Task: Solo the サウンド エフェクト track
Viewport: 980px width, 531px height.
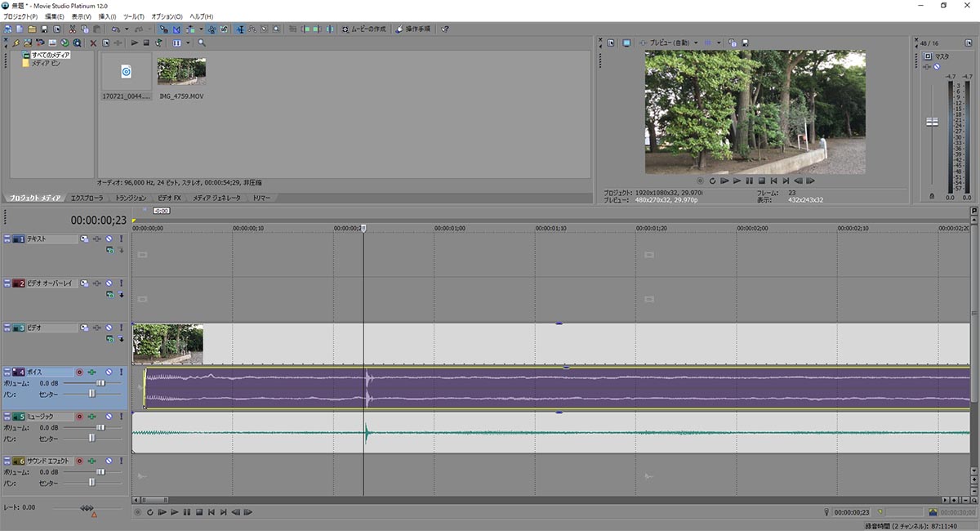Action: point(121,461)
